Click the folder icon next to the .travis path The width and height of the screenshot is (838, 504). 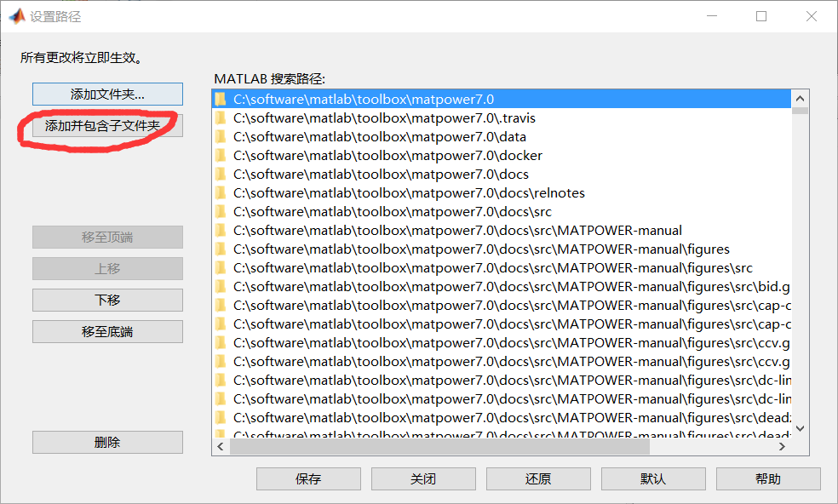point(221,117)
